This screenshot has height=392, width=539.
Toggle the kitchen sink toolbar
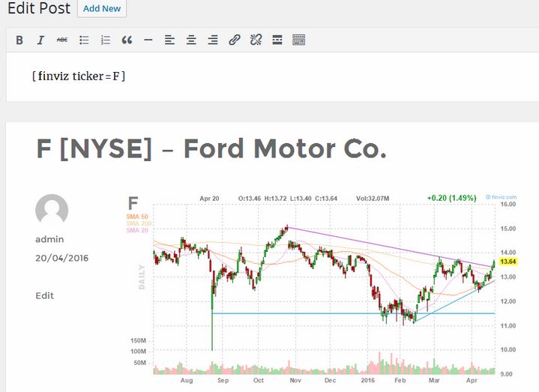click(298, 40)
